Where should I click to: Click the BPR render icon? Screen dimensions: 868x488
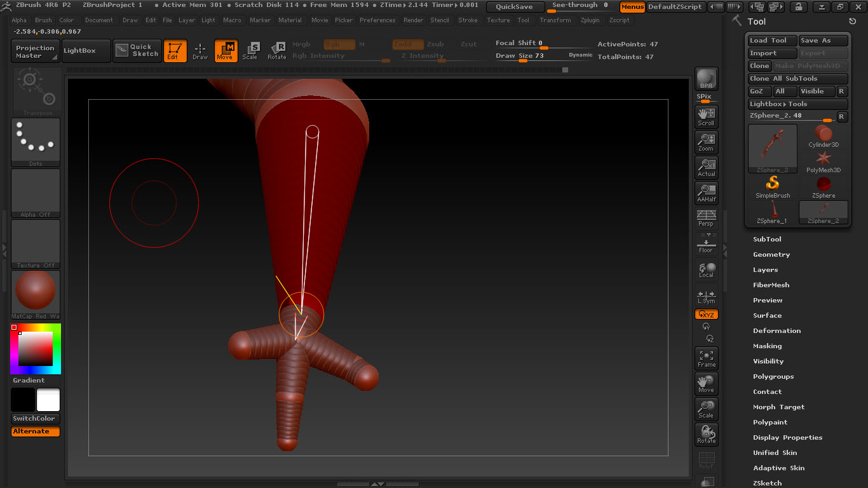click(x=706, y=79)
